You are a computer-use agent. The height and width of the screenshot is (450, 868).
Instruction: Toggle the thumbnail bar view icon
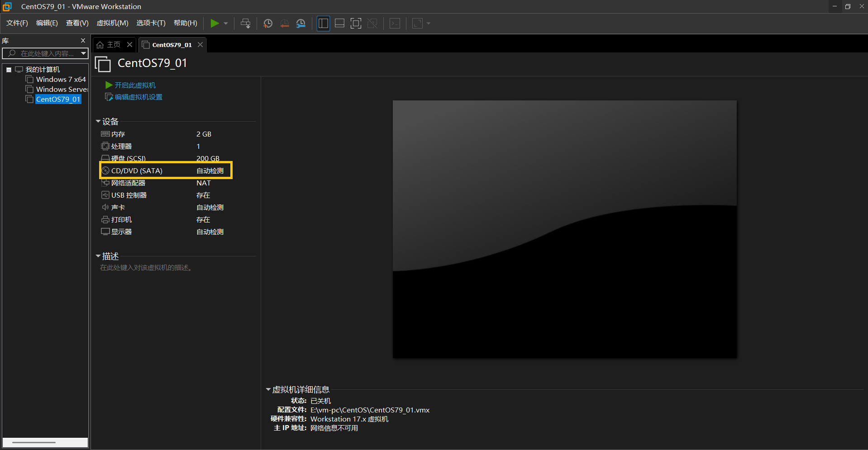339,24
